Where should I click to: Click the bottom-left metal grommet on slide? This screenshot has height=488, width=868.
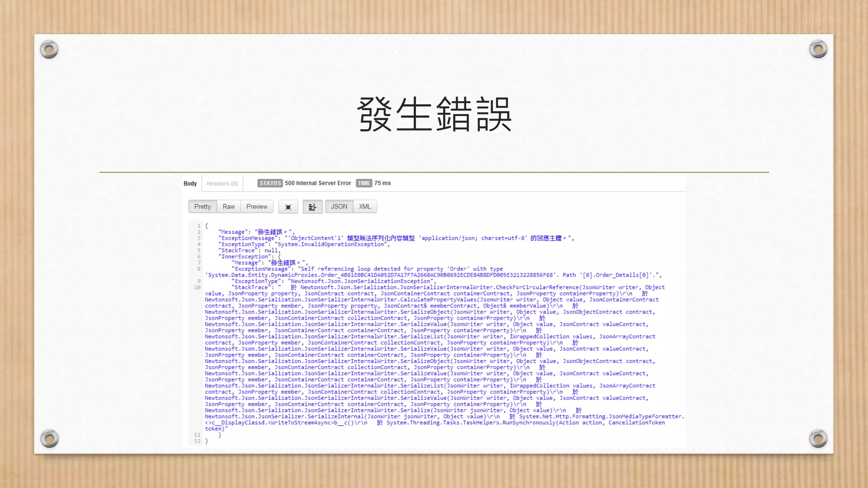[49, 438]
